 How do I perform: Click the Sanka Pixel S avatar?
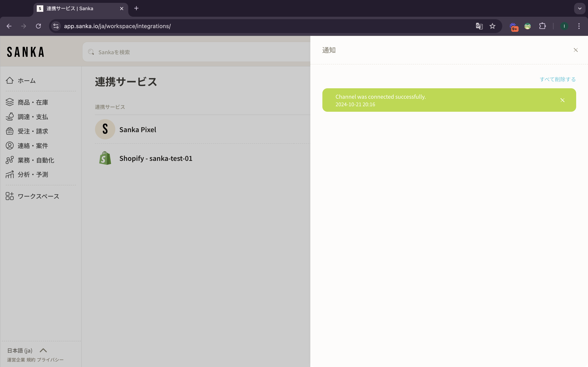[105, 129]
